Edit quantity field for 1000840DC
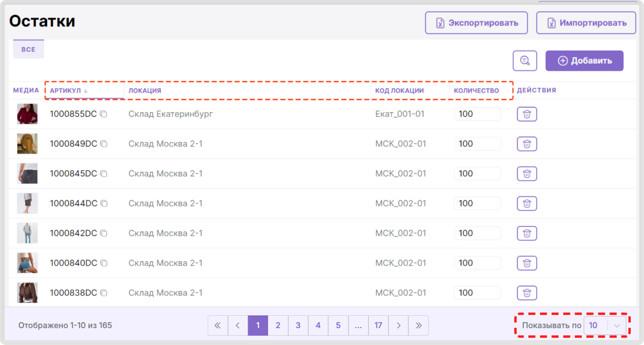The height and width of the screenshot is (345, 644). point(477,263)
